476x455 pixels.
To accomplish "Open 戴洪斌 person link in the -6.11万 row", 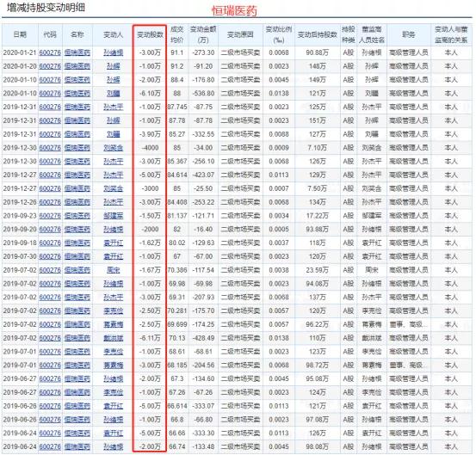I will (x=114, y=338).
